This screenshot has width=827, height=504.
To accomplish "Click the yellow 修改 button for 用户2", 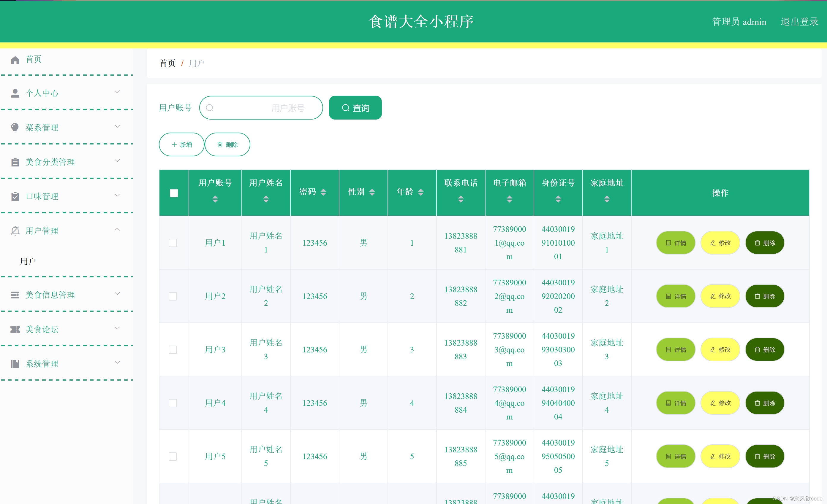I will [720, 296].
